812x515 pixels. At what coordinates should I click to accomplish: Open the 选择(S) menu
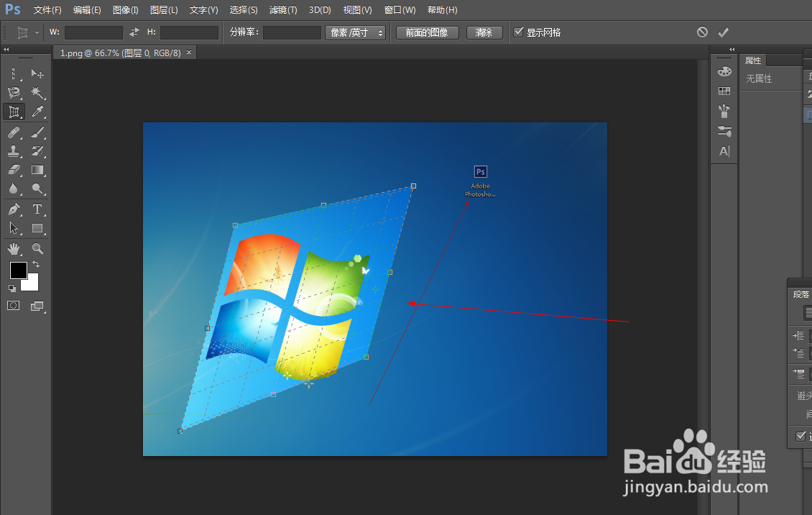244,10
